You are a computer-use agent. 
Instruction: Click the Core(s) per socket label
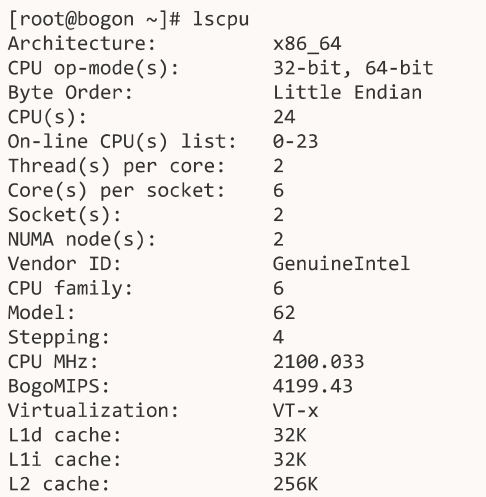pyautogui.click(x=116, y=191)
